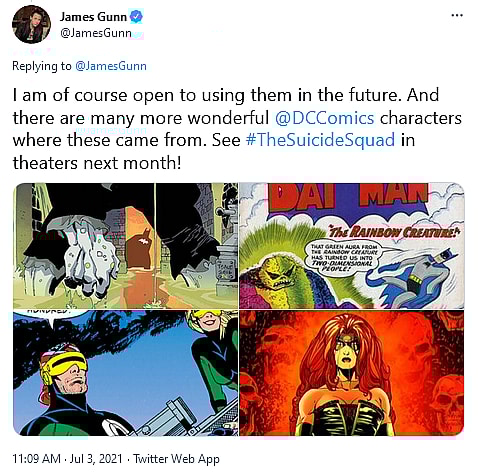Click the blue verified badge
This screenshot has width=478, height=475.
coord(136,17)
